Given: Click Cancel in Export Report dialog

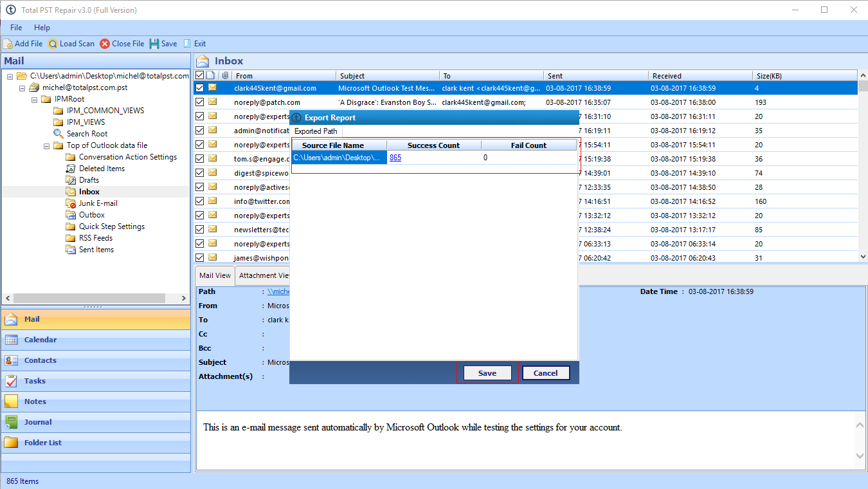Looking at the screenshot, I should 545,373.
